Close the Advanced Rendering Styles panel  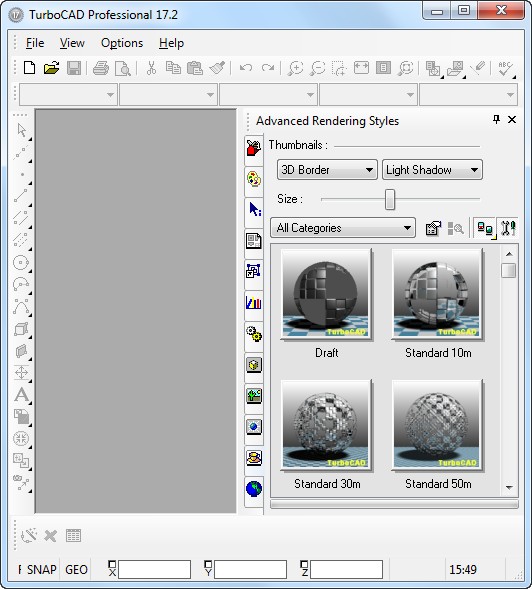tap(512, 119)
